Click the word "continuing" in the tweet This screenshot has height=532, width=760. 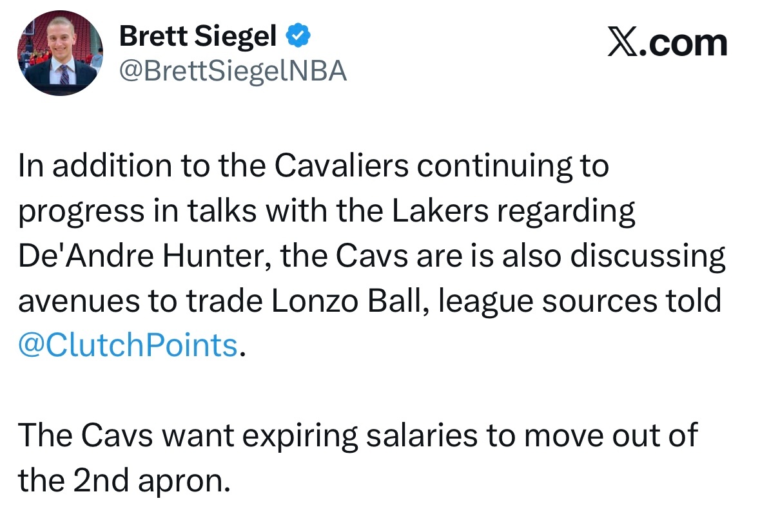pyautogui.click(x=504, y=167)
